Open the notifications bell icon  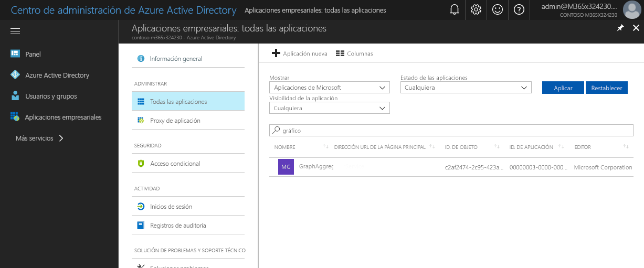pyautogui.click(x=455, y=9)
